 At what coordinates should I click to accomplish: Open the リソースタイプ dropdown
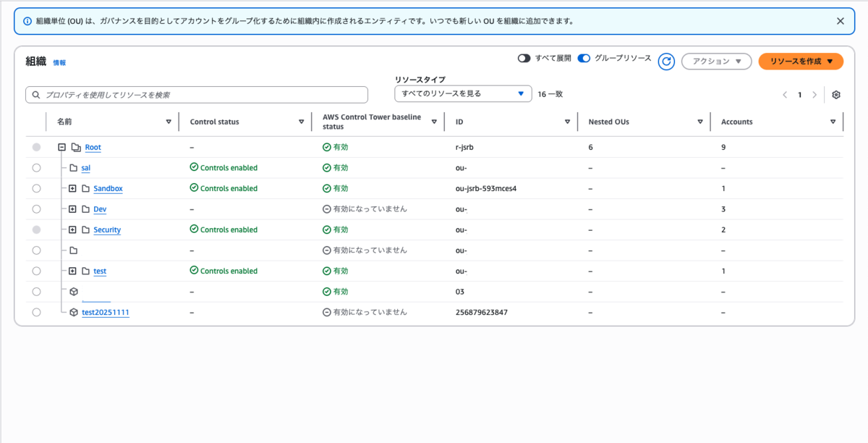463,93
